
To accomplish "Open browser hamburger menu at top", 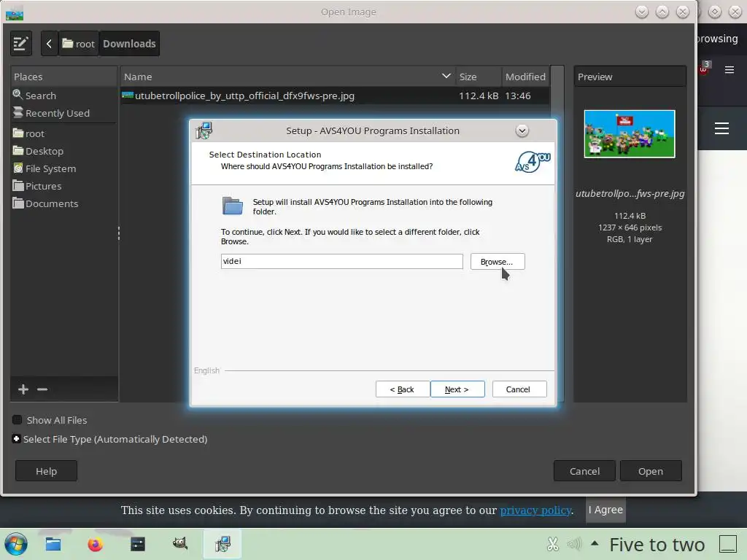I will click(x=729, y=70).
